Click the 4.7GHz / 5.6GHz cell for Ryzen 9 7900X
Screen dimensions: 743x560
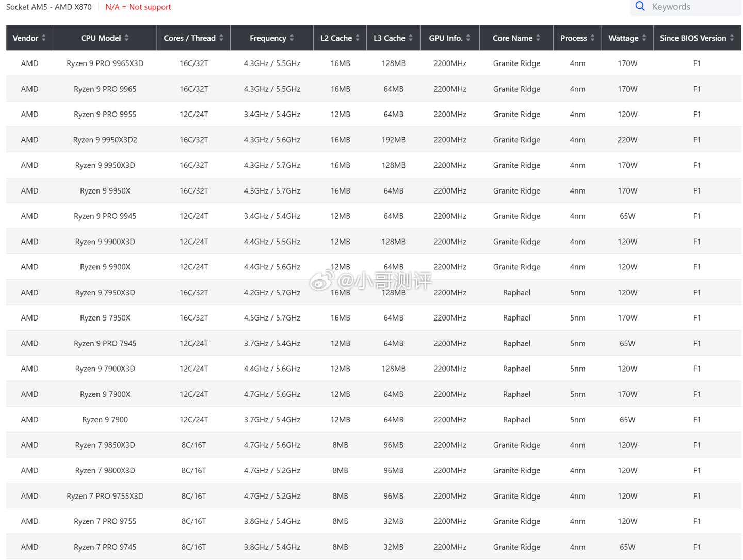click(x=272, y=394)
